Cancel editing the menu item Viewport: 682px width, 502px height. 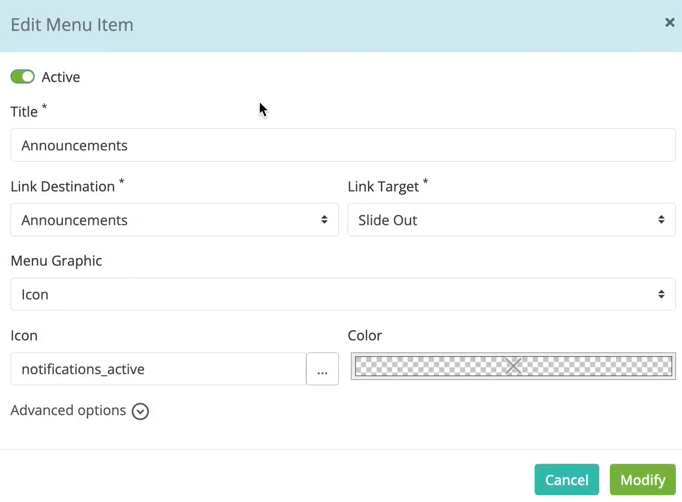point(566,479)
